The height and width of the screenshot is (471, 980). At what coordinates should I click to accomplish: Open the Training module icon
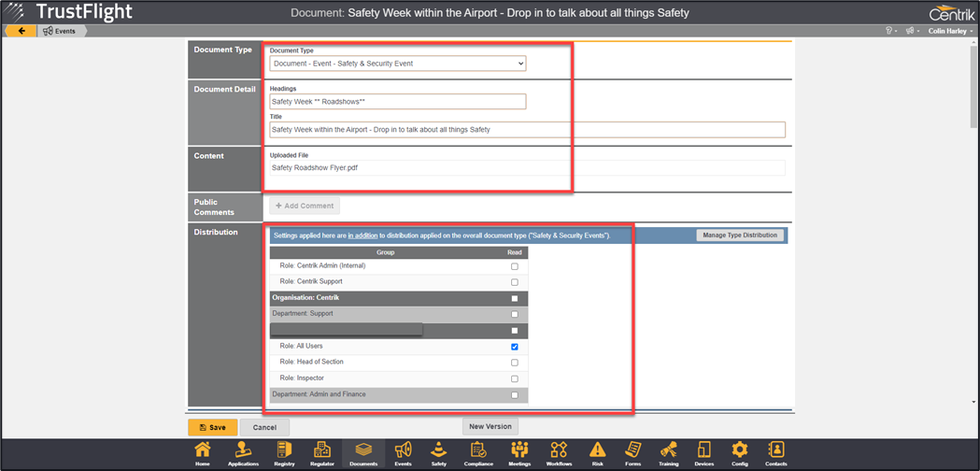pos(668,452)
